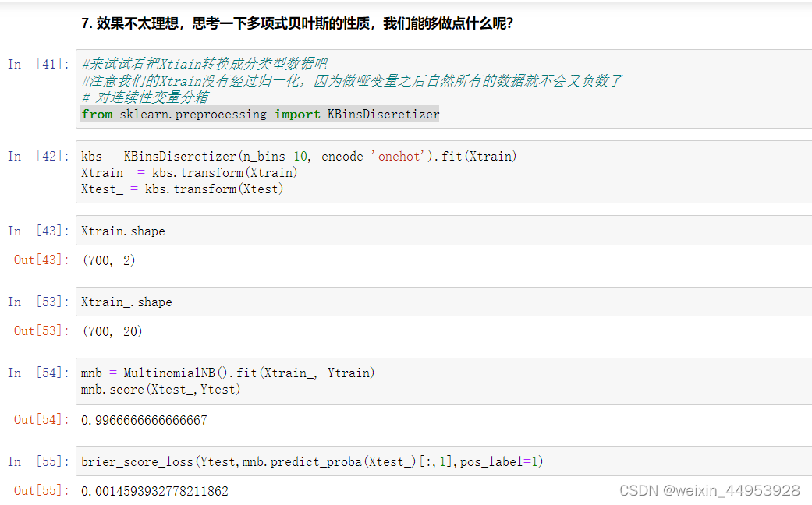The width and height of the screenshot is (812, 505).
Task: Click the In [42] prompt label
Action: point(38,156)
